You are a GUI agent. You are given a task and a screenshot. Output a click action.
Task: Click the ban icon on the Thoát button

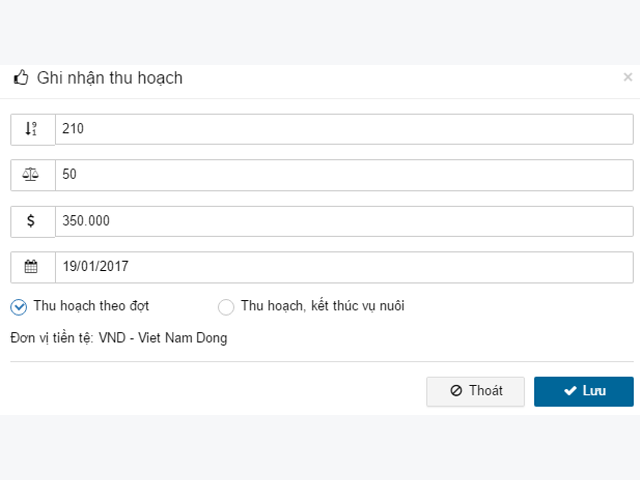tap(456, 391)
